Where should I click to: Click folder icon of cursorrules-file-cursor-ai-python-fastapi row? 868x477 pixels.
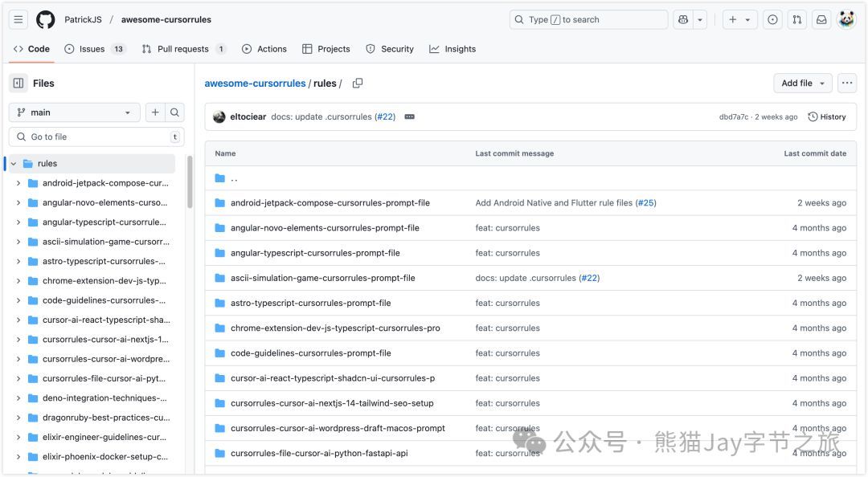click(x=219, y=453)
